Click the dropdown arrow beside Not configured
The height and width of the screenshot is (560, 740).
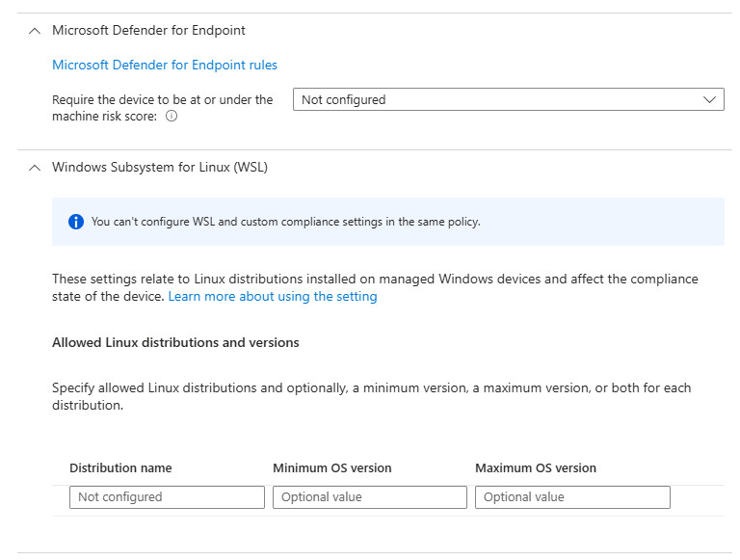(710, 99)
